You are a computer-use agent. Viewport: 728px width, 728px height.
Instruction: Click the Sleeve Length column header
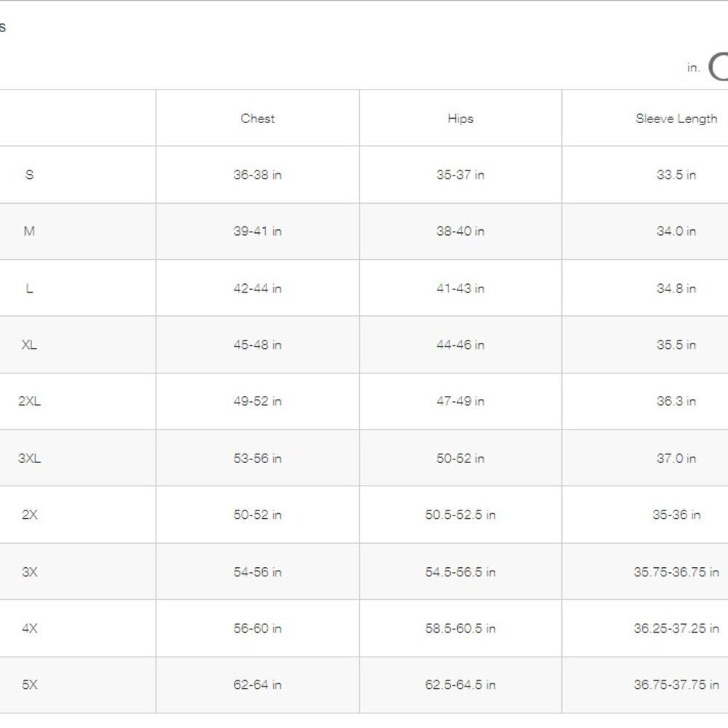click(x=676, y=119)
